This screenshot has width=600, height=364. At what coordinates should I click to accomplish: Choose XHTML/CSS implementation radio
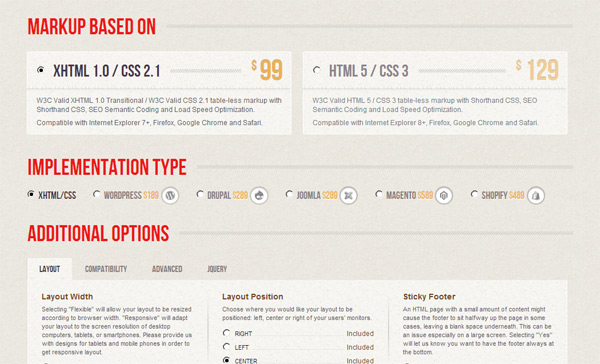[x=31, y=194]
